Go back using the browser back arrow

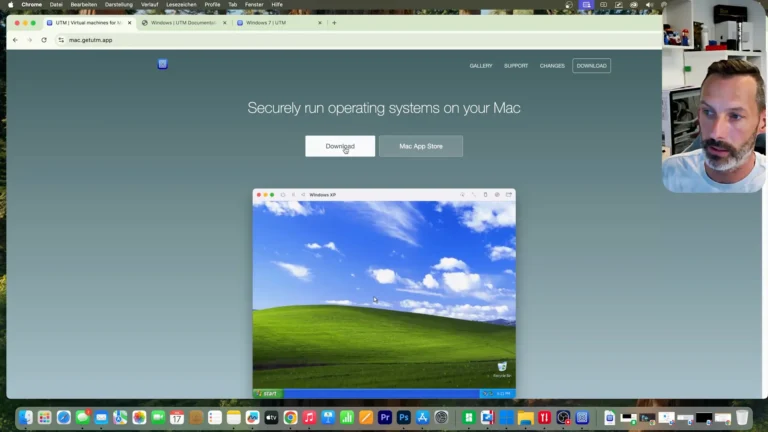[15, 40]
